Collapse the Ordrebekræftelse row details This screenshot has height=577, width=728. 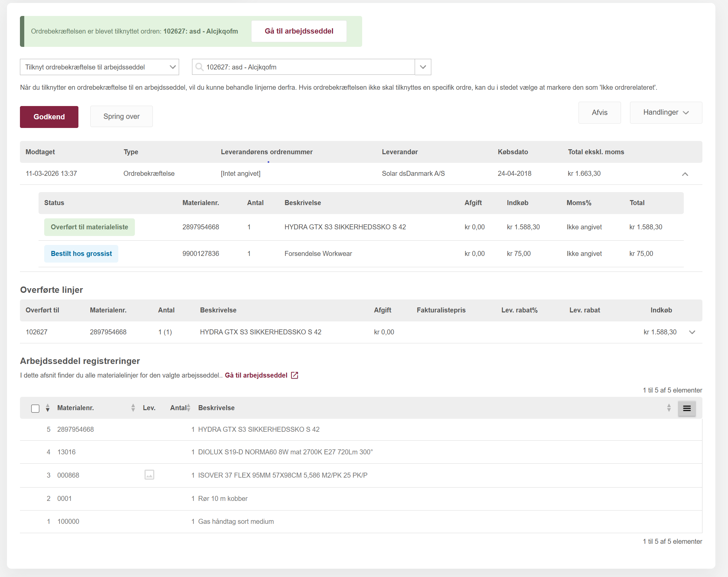point(685,174)
